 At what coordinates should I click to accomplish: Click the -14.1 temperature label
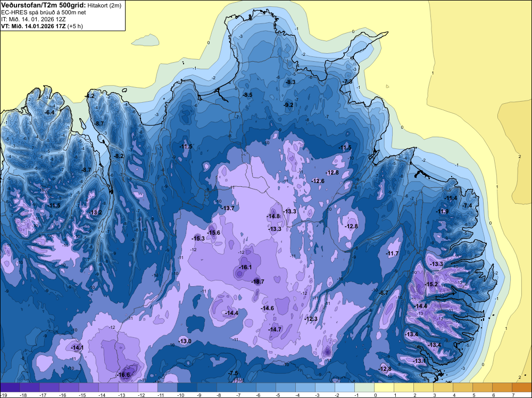pyautogui.click(x=77, y=347)
